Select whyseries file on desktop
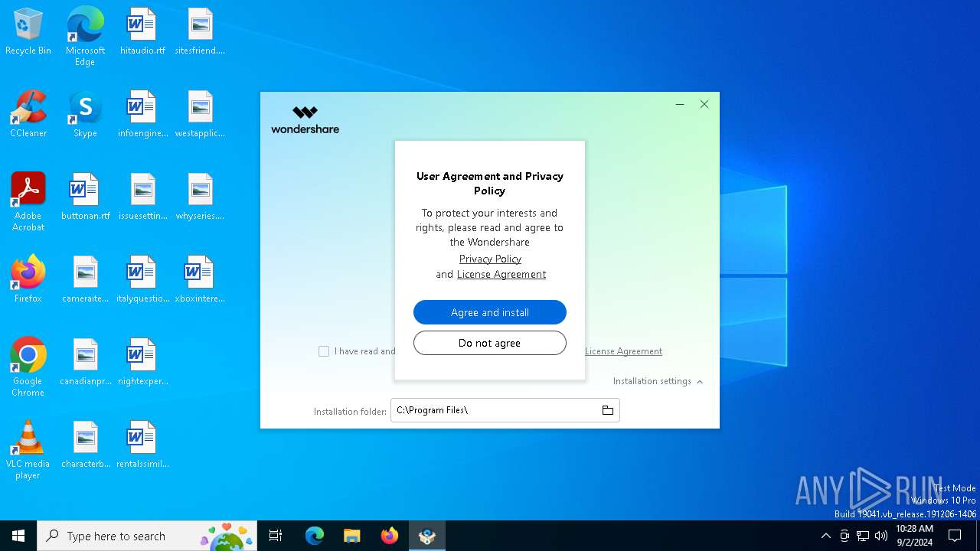Viewport: 980px width, 551px height. pyautogui.click(x=200, y=197)
